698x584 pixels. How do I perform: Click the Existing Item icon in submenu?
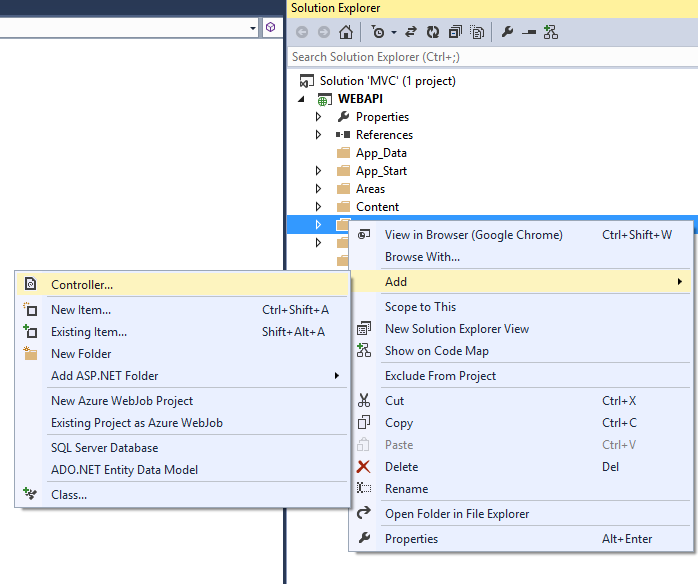[30, 331]
